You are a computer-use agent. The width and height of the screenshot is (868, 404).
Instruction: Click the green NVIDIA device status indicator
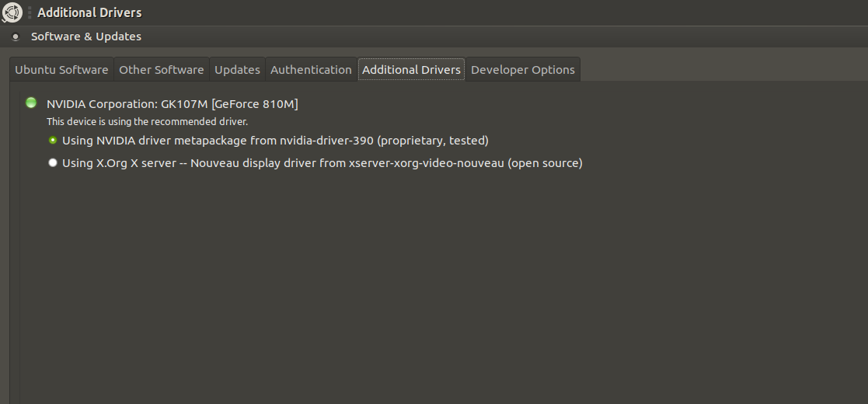pyautogui.click(x=31, y=103)
